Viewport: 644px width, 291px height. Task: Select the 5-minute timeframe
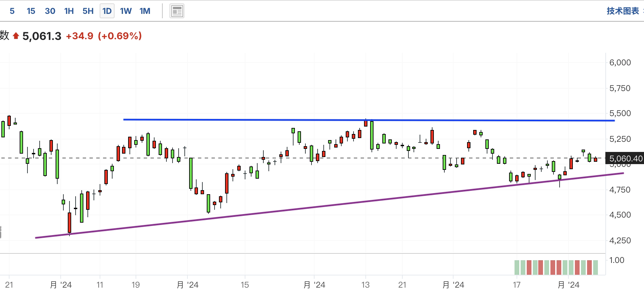(x=12, y=11)
